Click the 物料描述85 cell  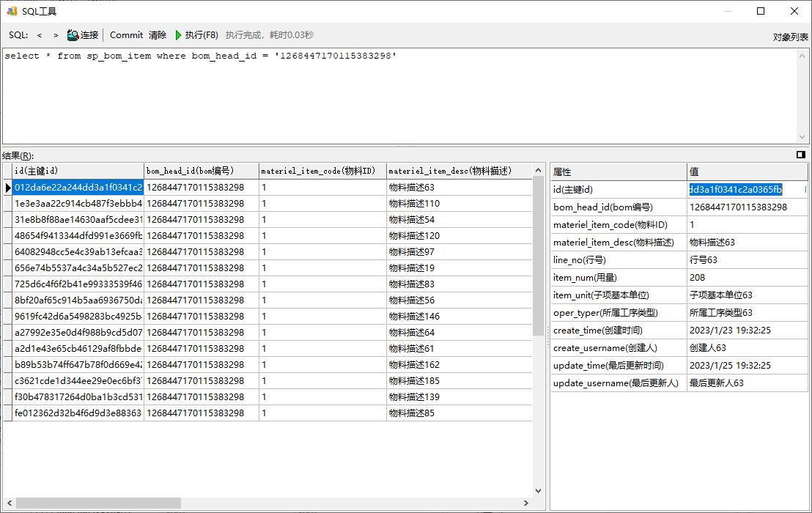click(459, 413)
